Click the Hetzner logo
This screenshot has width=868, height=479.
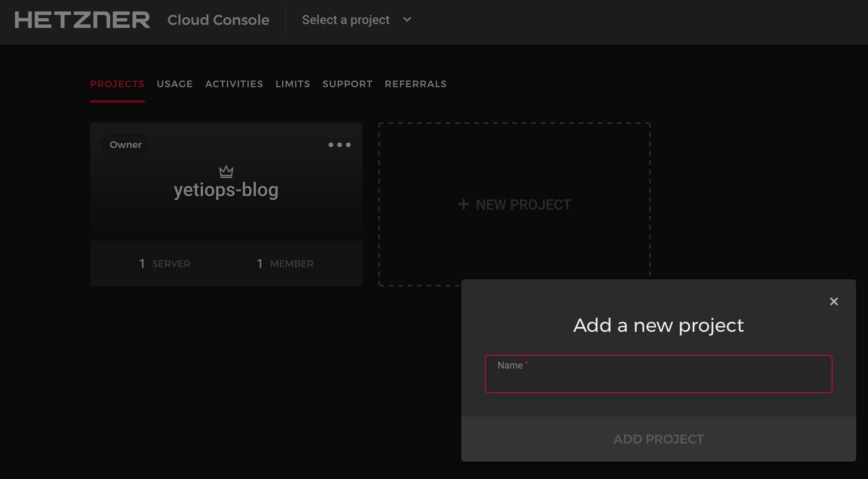tap(82, 20)
